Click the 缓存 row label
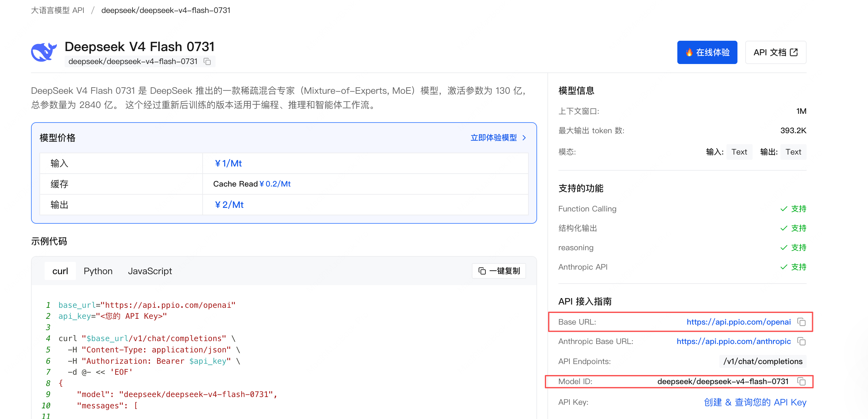Viewport: 868px width, 419px height. pyautogui.click(x=59, y=184)
